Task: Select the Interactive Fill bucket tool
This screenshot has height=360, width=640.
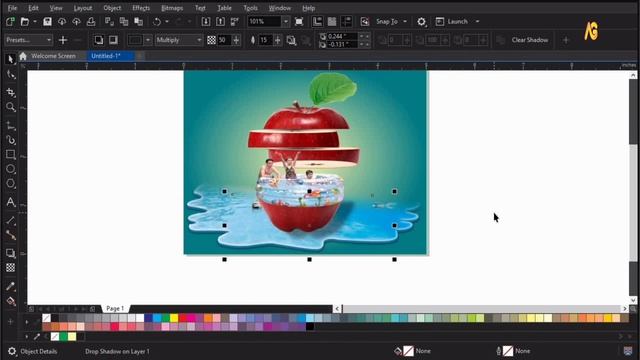Action: pos(11,301)
